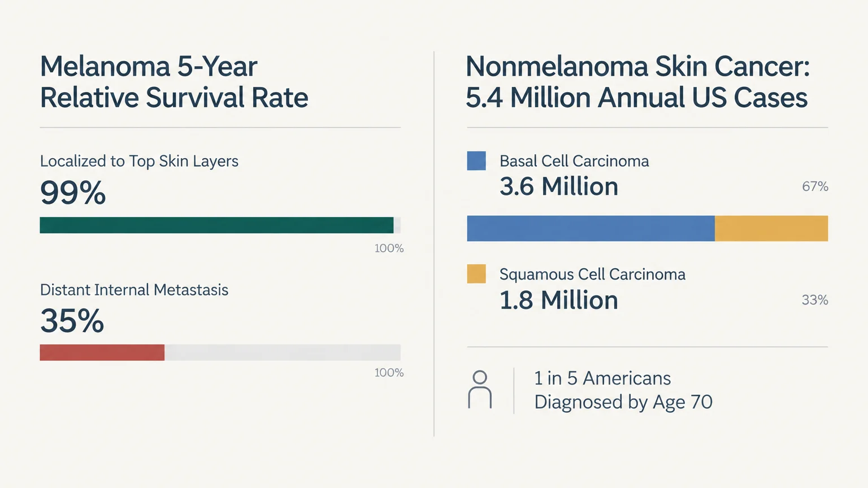Click the blue segment of the stacked bar
Image resolution: width=868 pixels, height=488 pixels.
pyautogui.click(x=591, y=228)
